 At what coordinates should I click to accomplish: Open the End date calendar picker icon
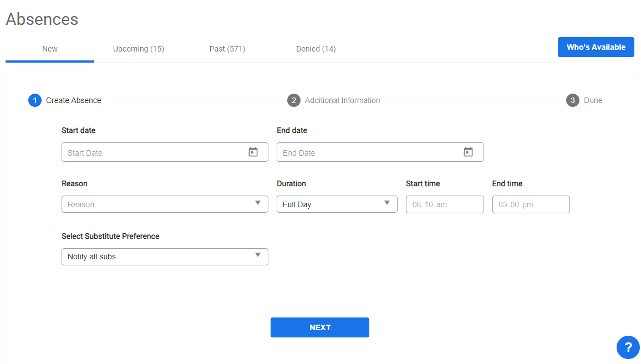(468, 152)
